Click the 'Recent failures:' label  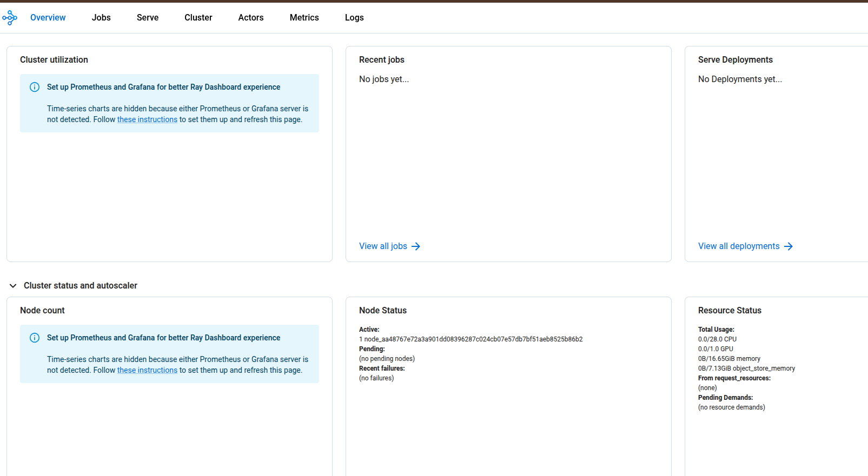click(382, 368)
